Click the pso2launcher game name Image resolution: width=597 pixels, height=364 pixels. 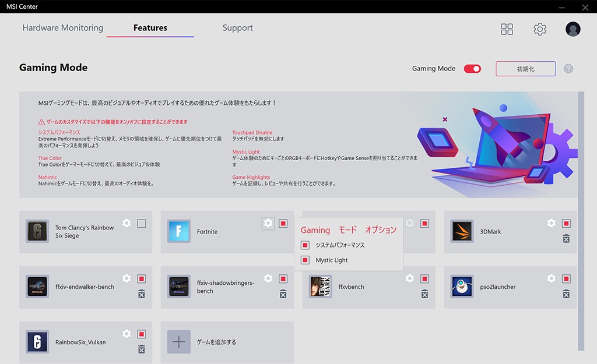point(498,287)
